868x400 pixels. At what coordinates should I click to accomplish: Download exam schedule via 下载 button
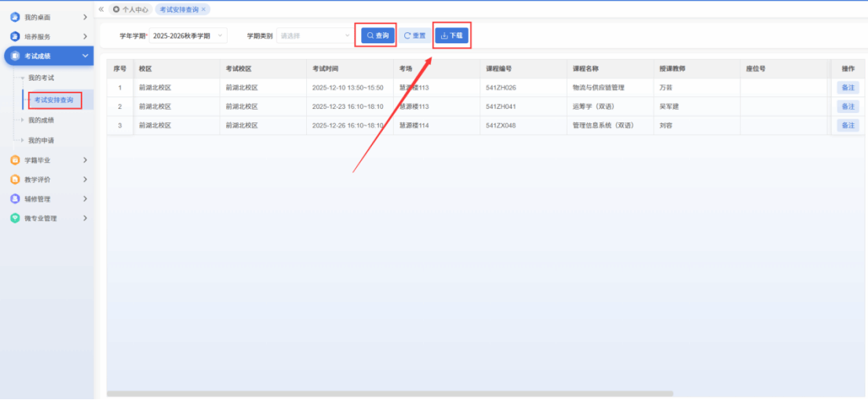(x=452, y=35)
